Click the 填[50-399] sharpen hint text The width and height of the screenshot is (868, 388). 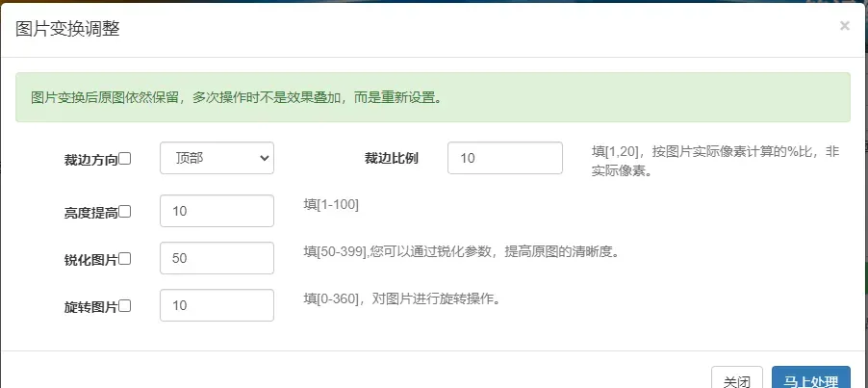[x=460, y=252]
